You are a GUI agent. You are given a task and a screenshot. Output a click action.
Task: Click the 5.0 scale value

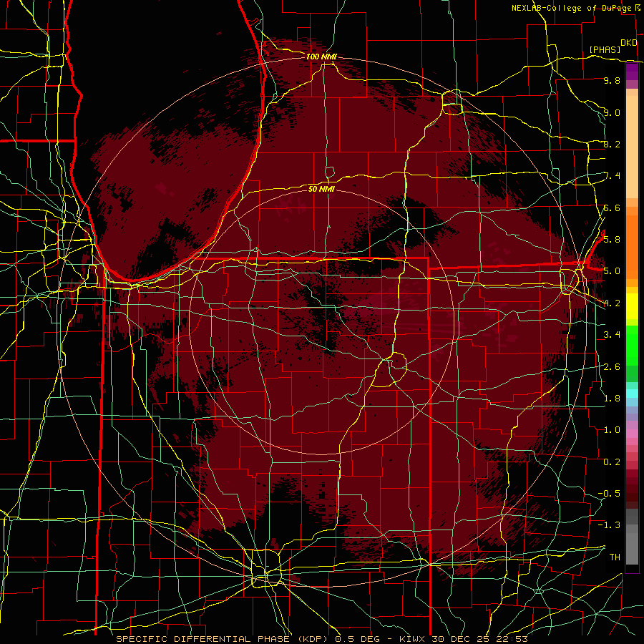click(x=612, y=271)
